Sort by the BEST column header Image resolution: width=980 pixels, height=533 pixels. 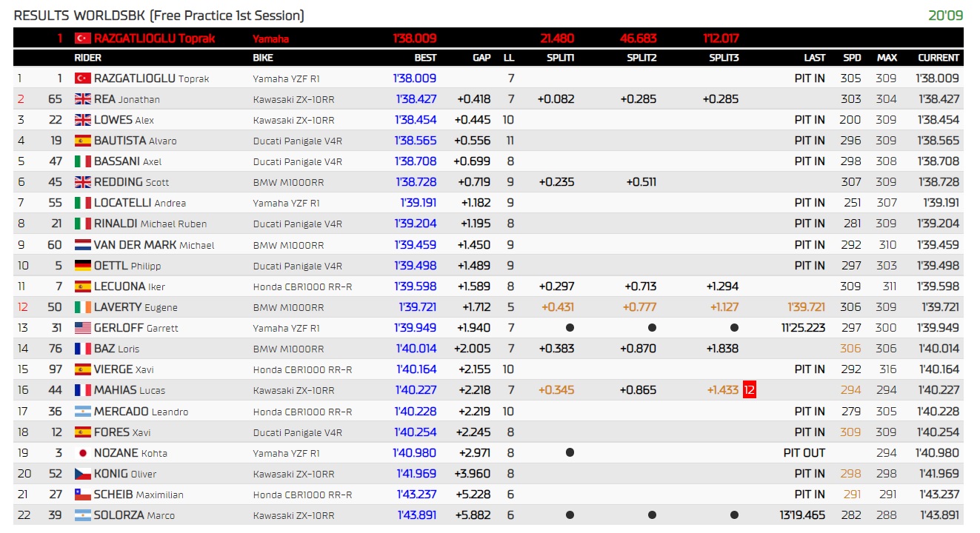[426, 58]
